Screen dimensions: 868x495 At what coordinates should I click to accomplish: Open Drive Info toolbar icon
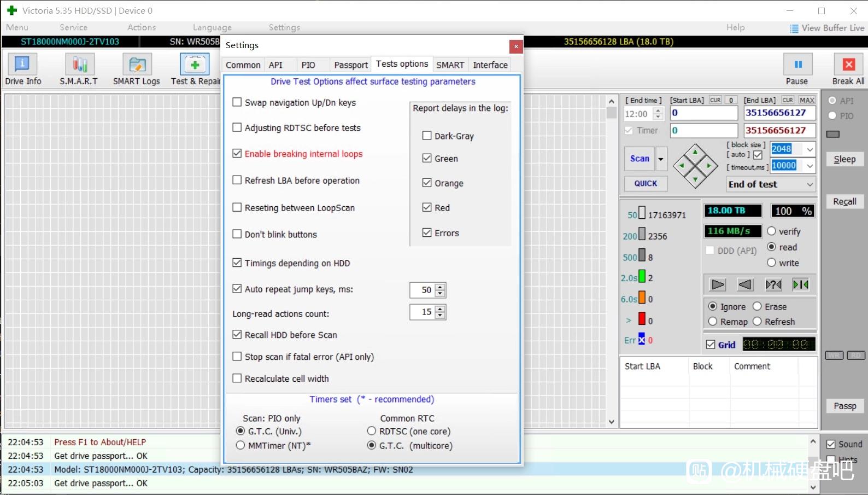point(22,65)
